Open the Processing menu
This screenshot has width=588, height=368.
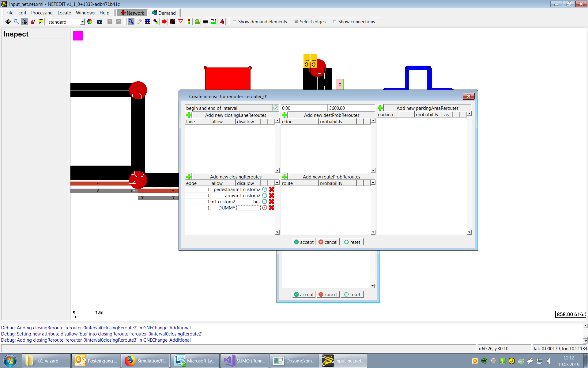point(42,13)
